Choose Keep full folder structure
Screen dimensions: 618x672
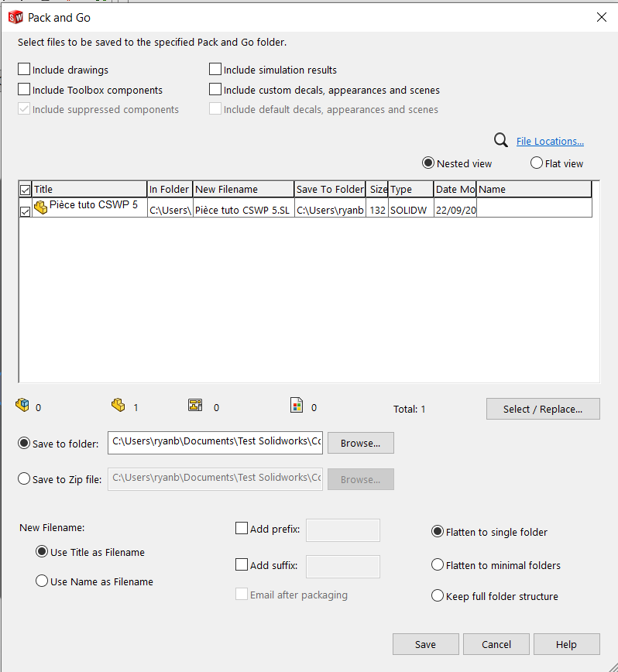pos(438,596)
